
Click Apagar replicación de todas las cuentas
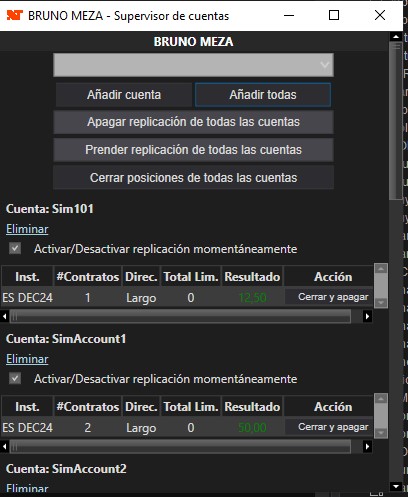coord(193,122)
